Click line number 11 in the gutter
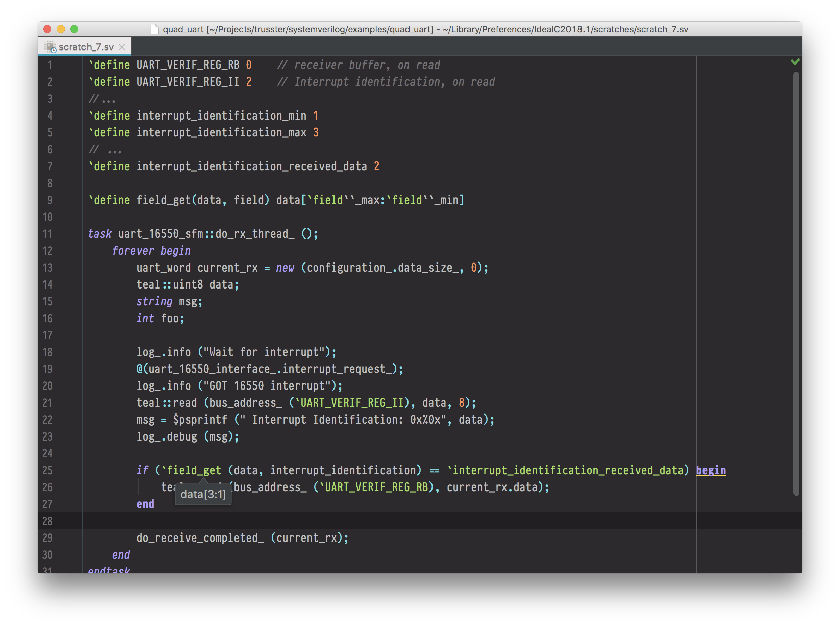The width and height of the screenshot is (840, 627). [x=47, y=234]
